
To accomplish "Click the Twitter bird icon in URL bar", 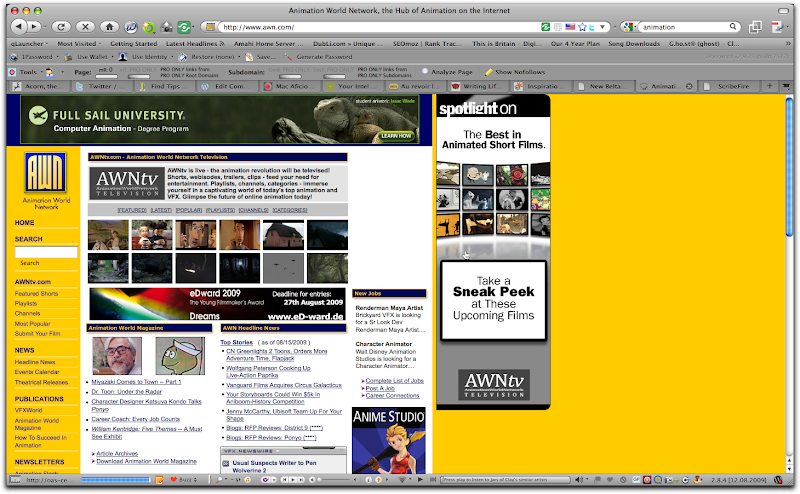I will pyautogui.click(x=592, y=27).
